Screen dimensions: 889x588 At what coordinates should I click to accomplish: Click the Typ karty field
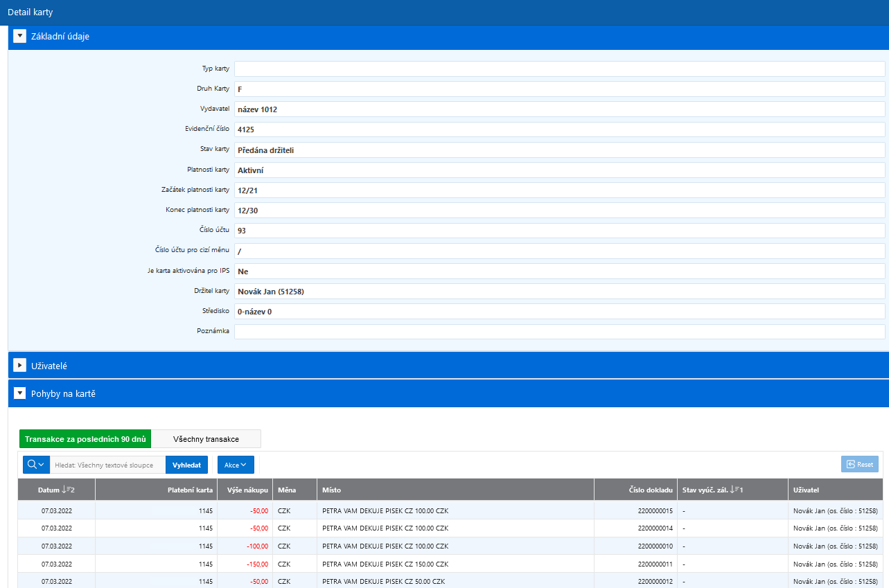(560, 69)
